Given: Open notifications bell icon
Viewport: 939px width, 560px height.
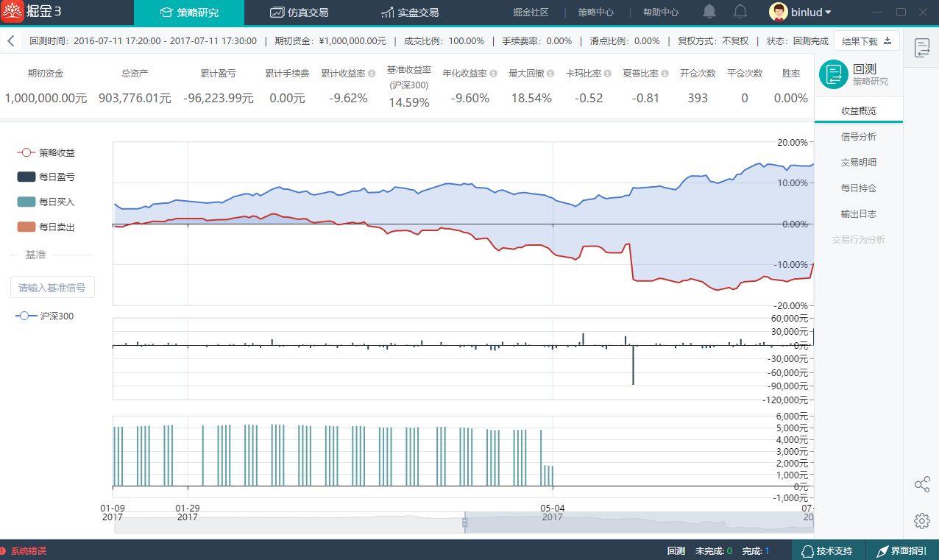Looking at the screenshot, I should [709, 12].
